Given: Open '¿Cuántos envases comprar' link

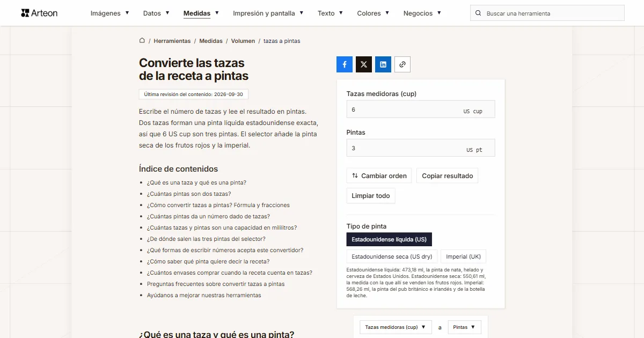Looking at the screenshot, I should (x=230, y=273).
